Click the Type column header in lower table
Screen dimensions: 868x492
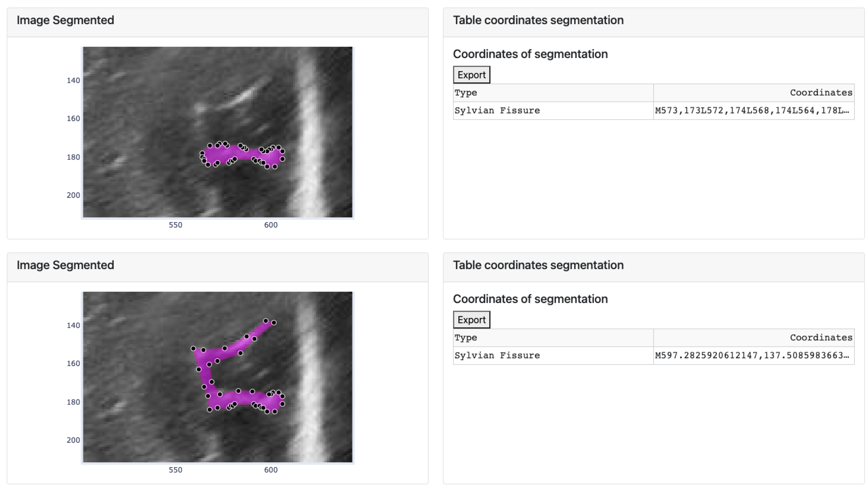tap(465, 338)
